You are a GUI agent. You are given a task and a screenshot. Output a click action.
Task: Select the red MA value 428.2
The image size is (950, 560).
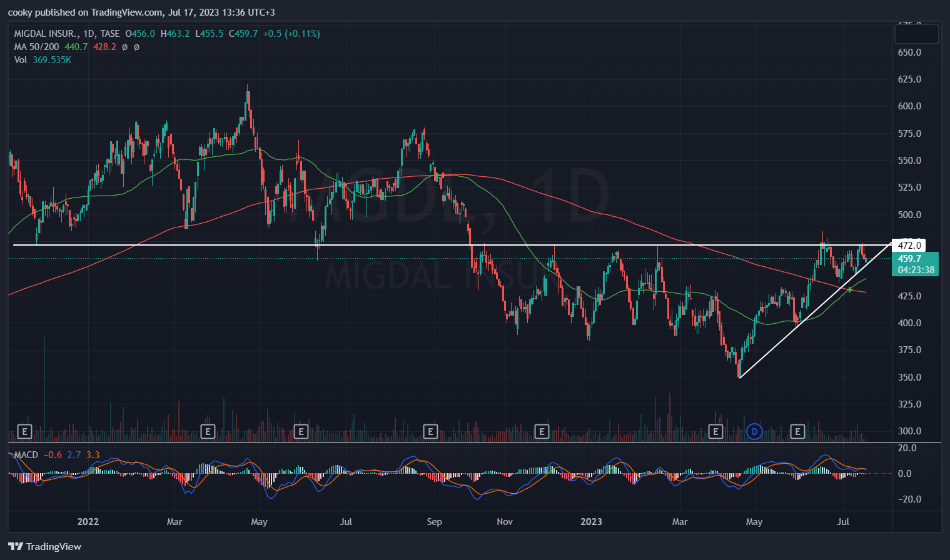pos(105,47)
